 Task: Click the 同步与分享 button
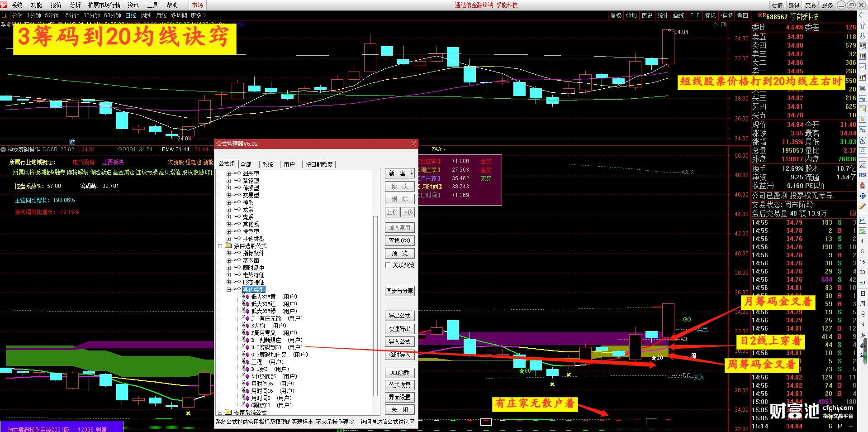pos(400,291)
